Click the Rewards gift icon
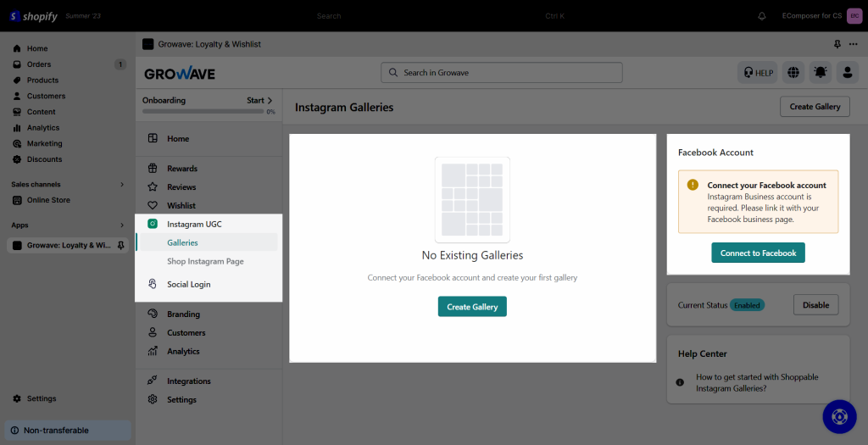 [153, 169]
